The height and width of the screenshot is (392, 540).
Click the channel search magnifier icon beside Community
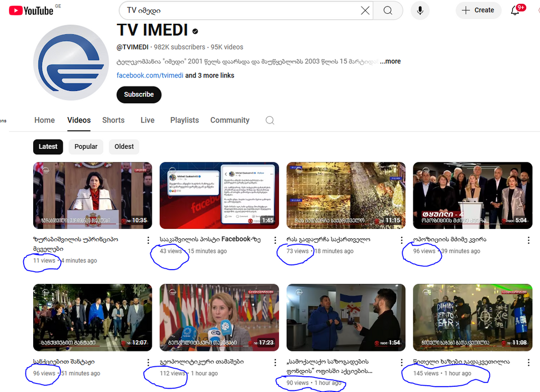[x=270, y=120]
